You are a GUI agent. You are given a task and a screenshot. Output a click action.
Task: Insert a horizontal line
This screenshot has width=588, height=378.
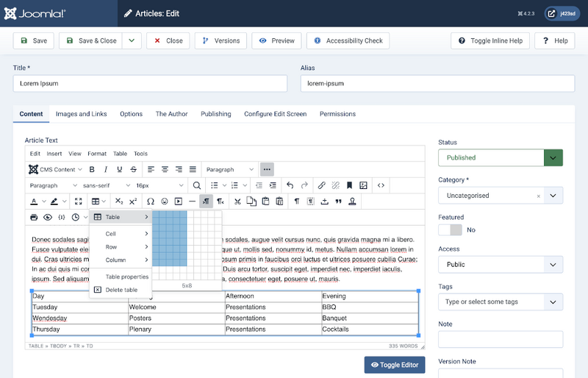click(192, 202)
